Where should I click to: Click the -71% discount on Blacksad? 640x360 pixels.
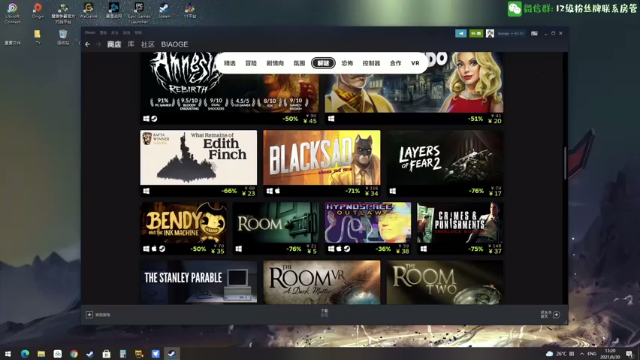352,191
